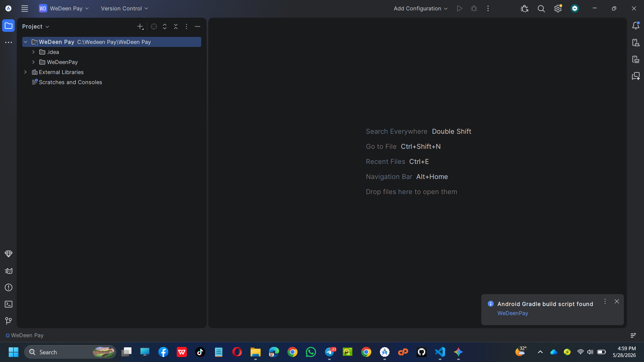
Task: Click the new file or directory plus icon
Action: coord(140,26)
